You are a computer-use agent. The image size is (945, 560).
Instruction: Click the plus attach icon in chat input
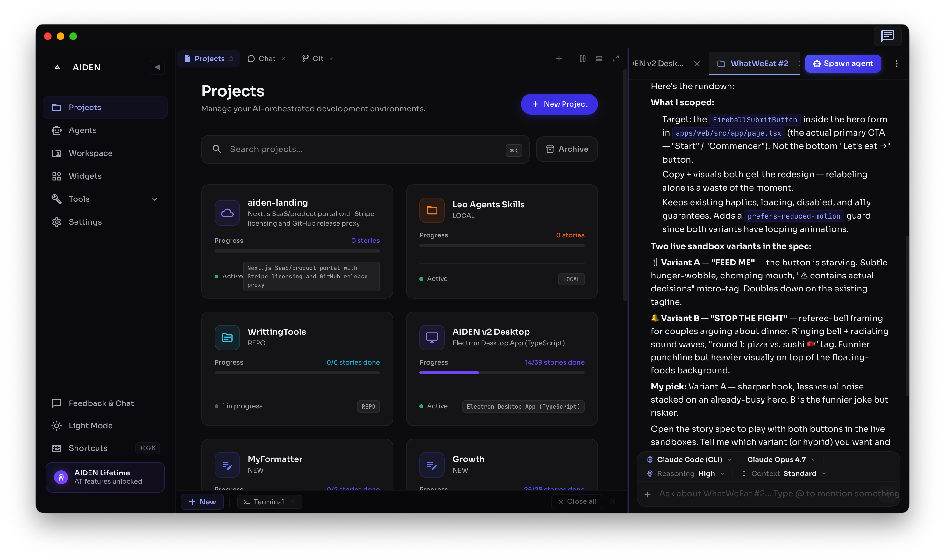click(648, 494)
